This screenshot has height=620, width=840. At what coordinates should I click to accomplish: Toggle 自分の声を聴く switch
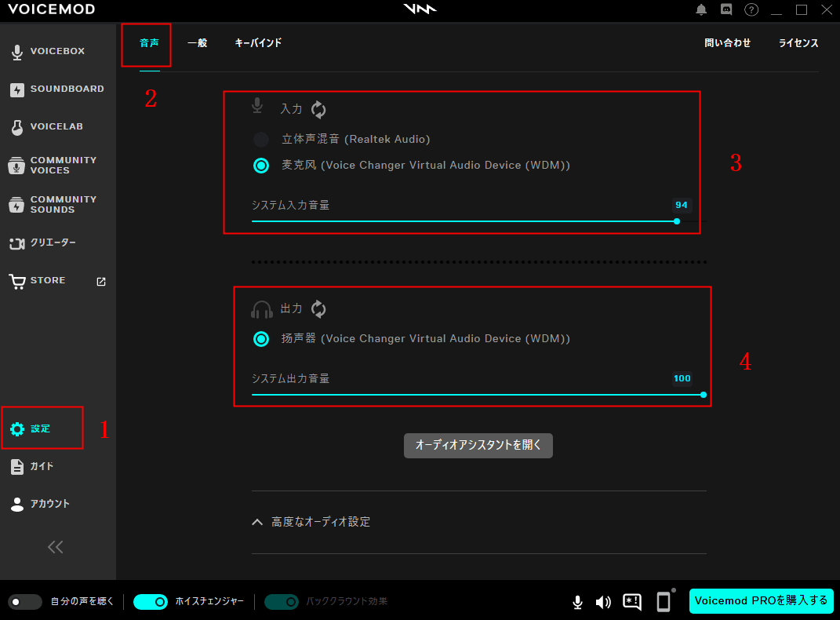click(x=25, y=602)
